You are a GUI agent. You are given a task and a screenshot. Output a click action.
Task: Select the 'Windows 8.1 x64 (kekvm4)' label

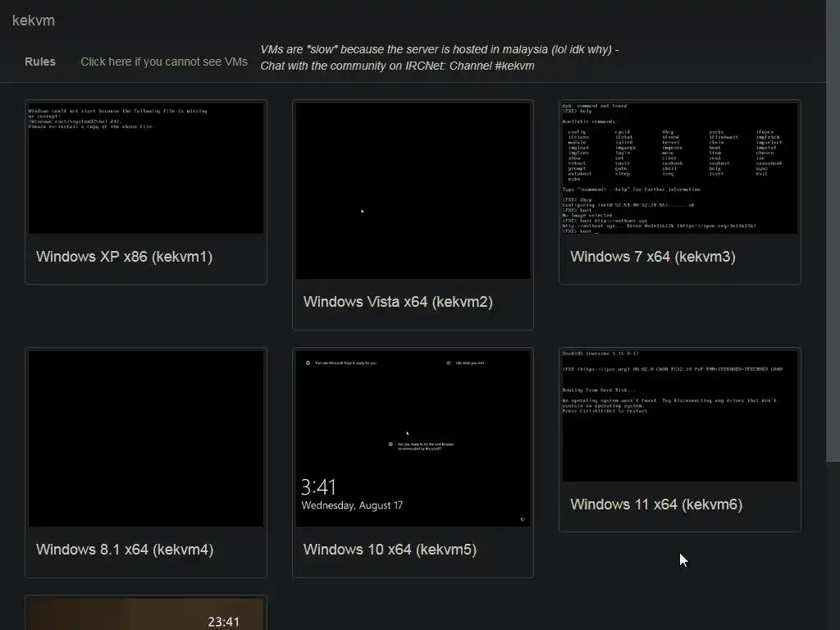click(125, 550)
